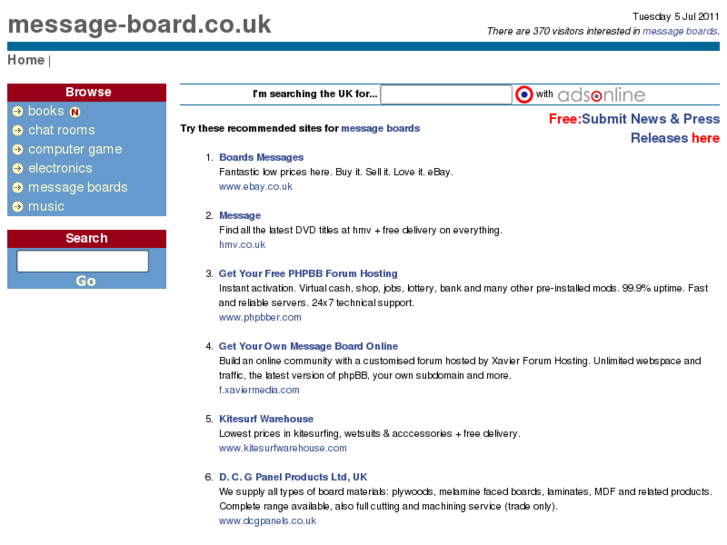Focus the 'searching the UK for' input

pos(446,94)
